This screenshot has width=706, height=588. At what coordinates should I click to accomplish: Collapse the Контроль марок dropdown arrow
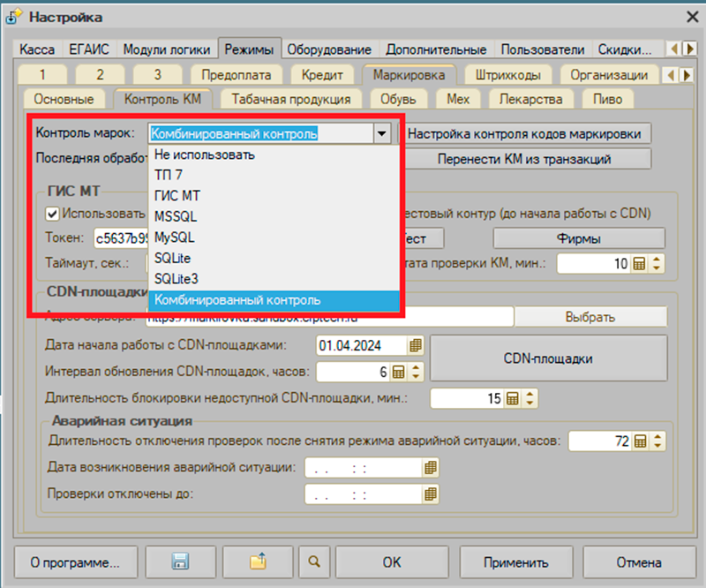coord(381,134)
